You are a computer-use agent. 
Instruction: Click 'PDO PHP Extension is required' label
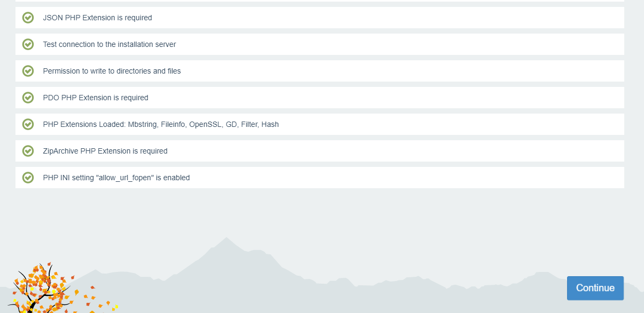(96, 98)
